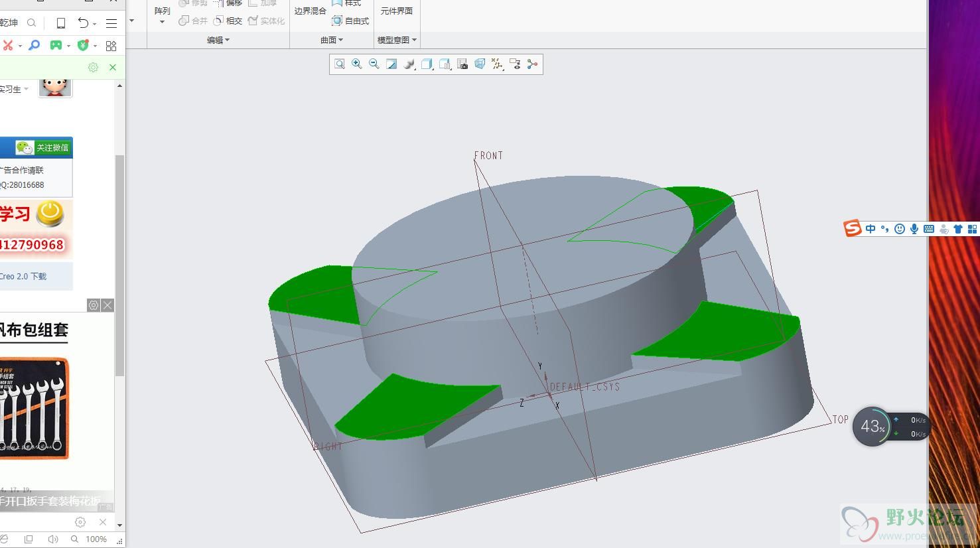Screen dimensions: 980x548
Task: Click the 43% memory accelerator circle
Action: (872, 427)
